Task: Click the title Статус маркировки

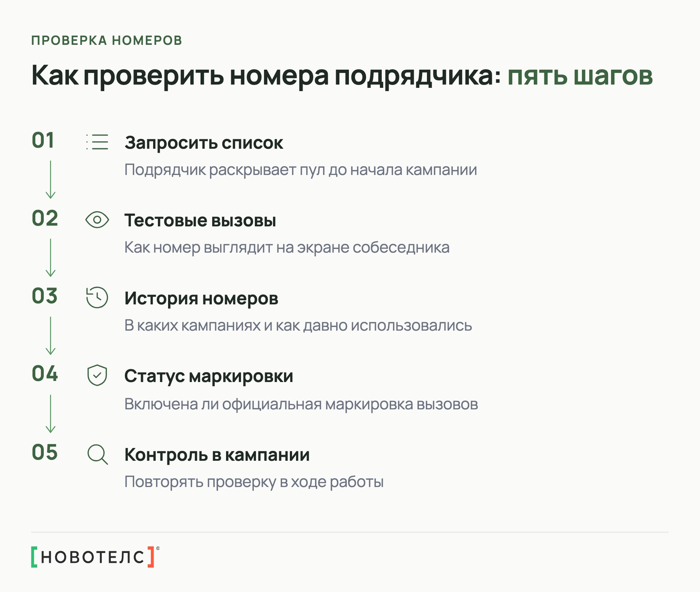Action: pos(209,376)
